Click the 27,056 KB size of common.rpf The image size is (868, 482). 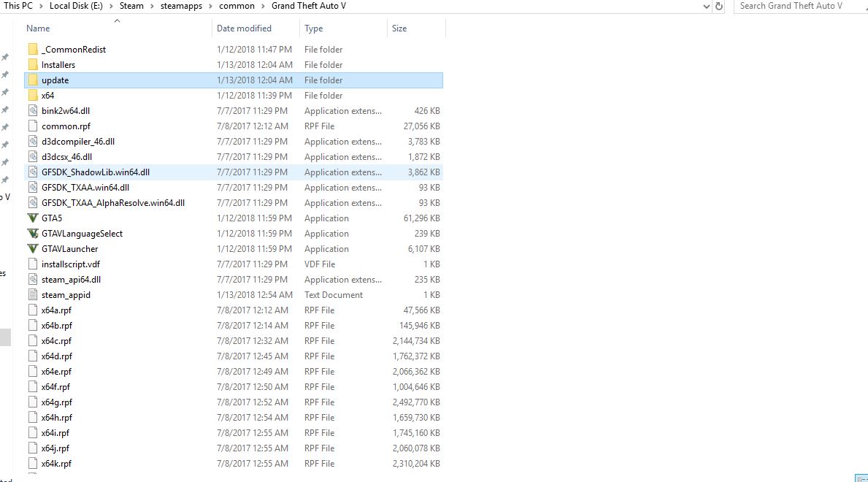click(x=422, y=126)
